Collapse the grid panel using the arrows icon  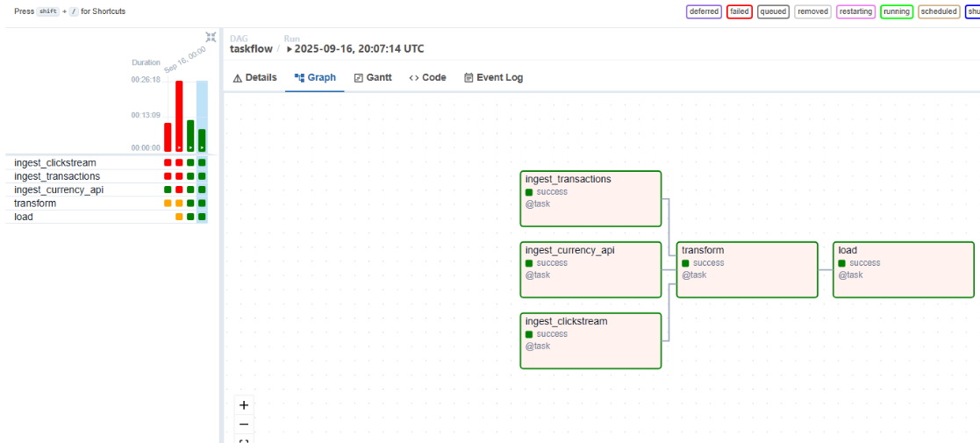point(211,37)
